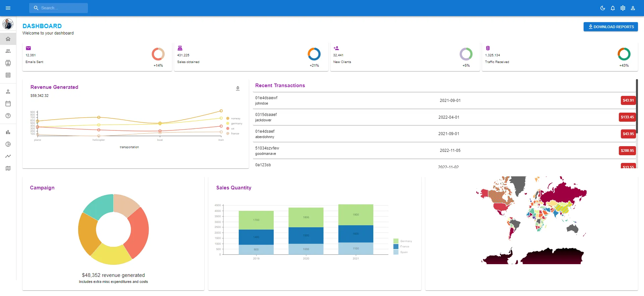
Task: Open user account icon in top bar
Action: (633, 8)
